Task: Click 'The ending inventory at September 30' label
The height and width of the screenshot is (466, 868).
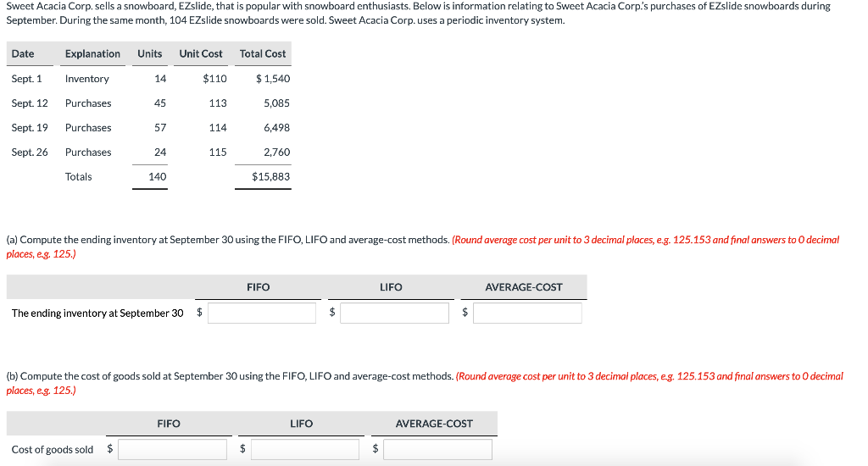Action: (x=97, y=313)
